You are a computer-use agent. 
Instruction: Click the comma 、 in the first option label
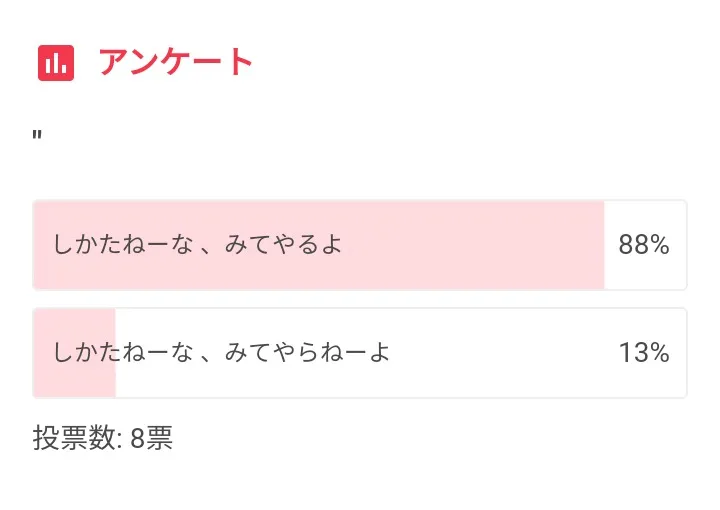[x=206, y=248]
